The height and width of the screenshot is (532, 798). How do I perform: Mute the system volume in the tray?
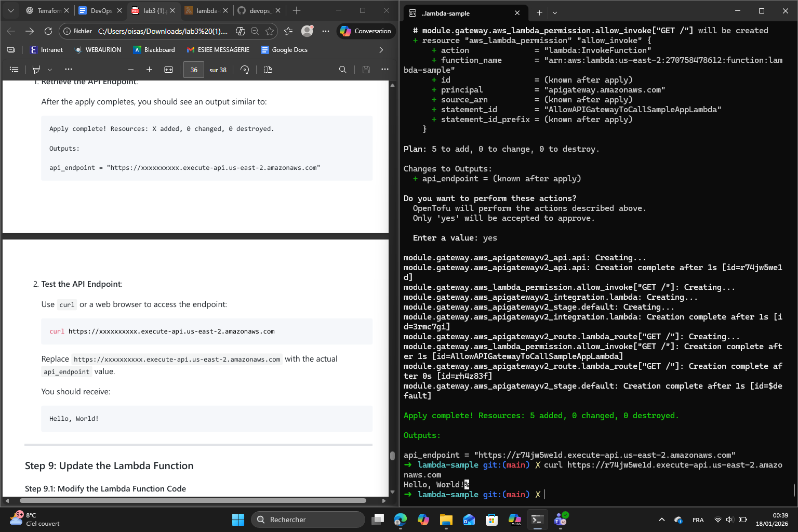coord(729,519)
